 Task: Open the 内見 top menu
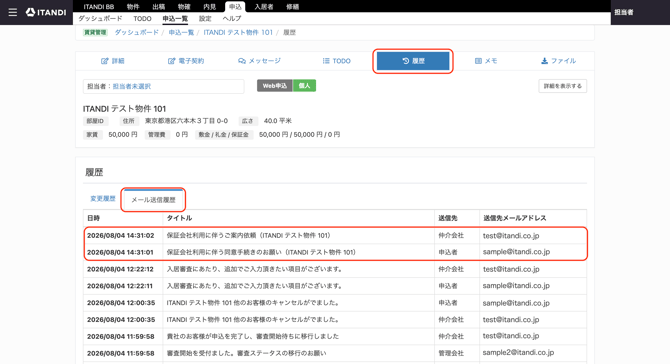209,6
